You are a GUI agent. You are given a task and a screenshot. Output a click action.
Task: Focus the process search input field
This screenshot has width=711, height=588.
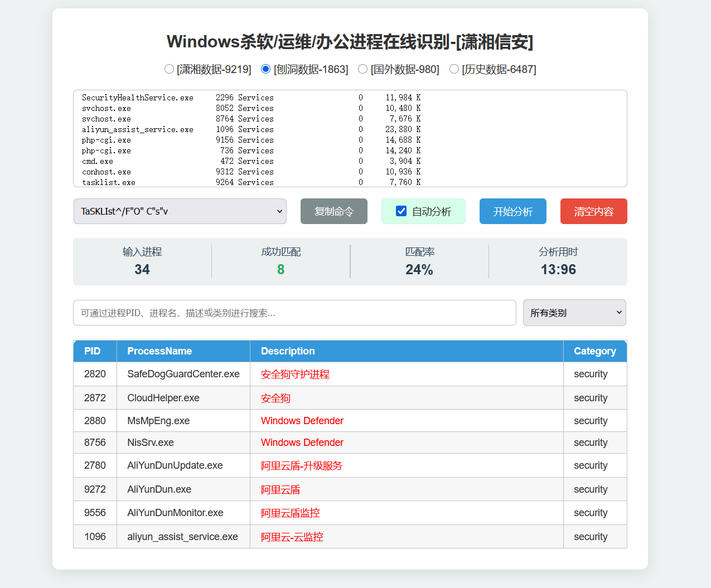pos(294,313)
